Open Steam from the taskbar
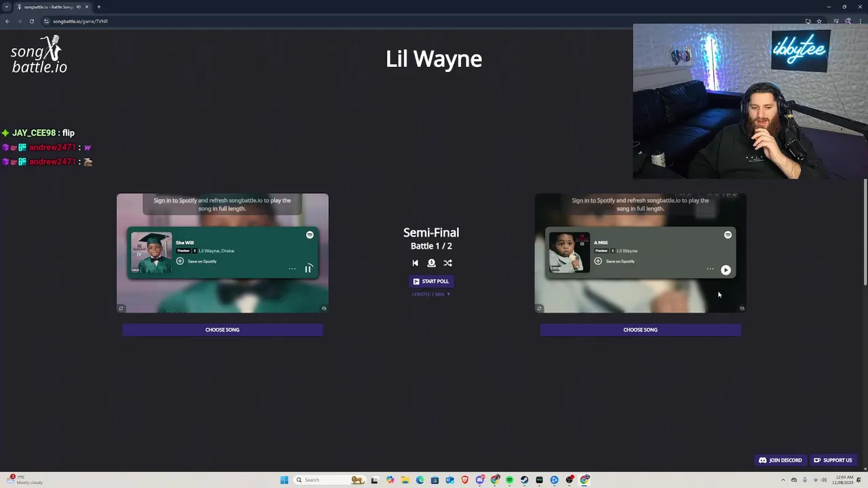 pos(524,480)
